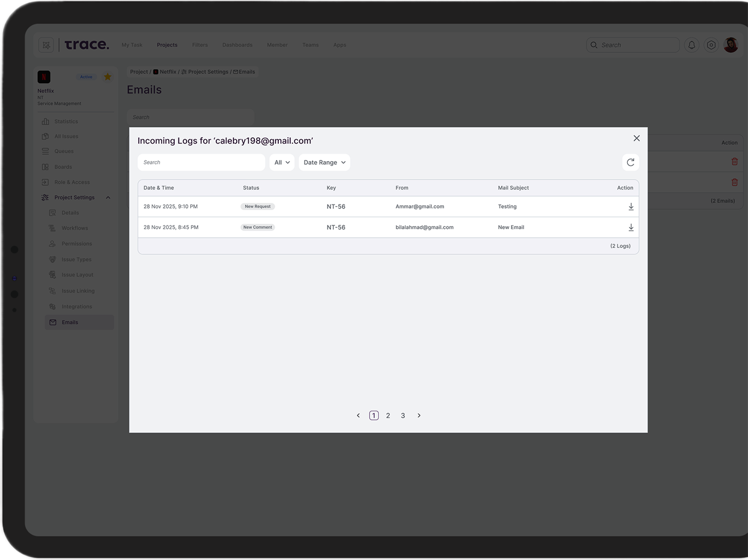Image resolution: width=748 pixels, height=560 pixels.
Task: Open the Projects menu
Action: pyautogui.click(x=167, y=45)
